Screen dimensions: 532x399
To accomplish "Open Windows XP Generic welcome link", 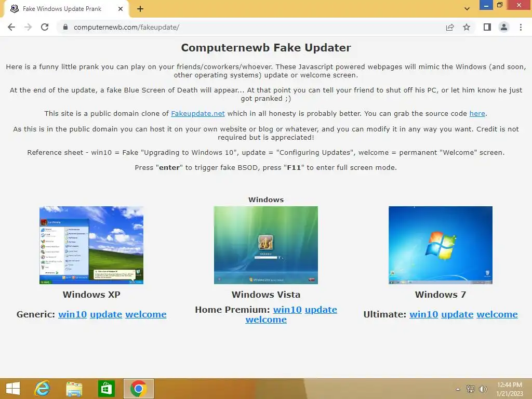I will click(146, 314).
